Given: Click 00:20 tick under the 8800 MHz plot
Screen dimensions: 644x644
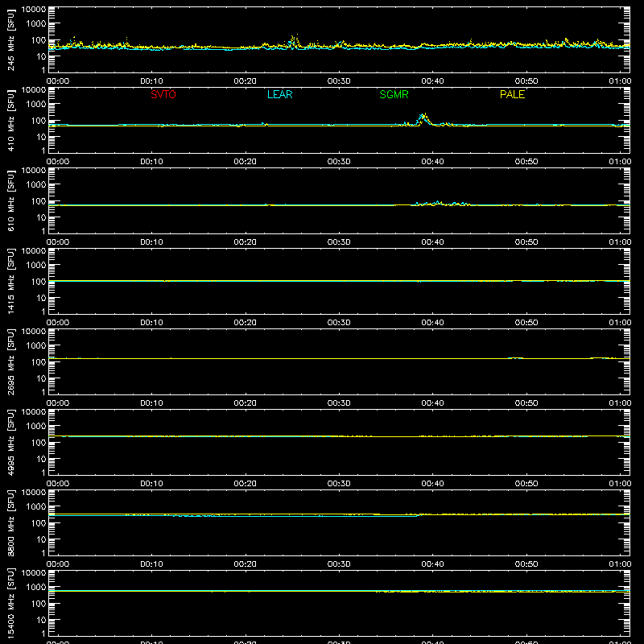Looking at the screenshot, I should (x=246, y=564).
